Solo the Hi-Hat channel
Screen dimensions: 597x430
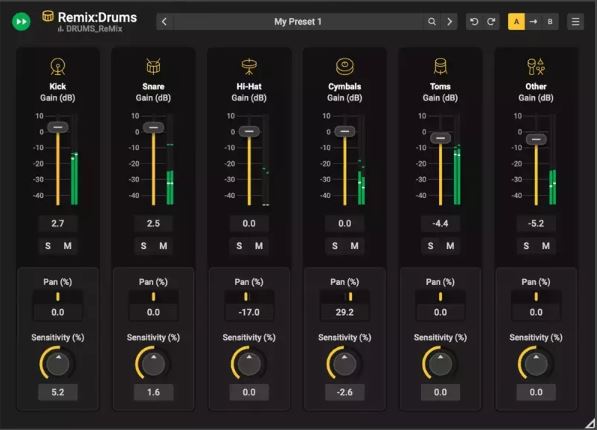click(x=239, y=246)
